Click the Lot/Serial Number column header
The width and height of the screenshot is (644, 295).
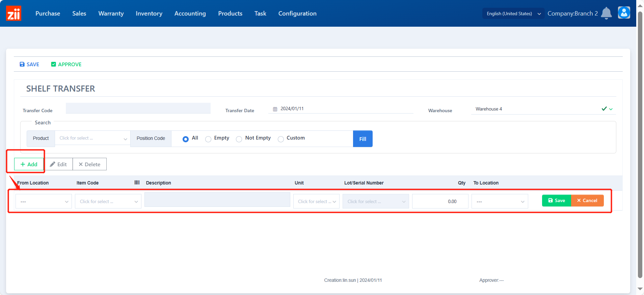(x=364, y=183)
